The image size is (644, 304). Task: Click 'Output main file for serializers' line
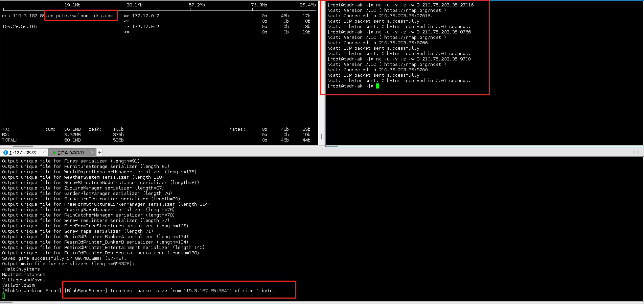(x=68, y=263)
